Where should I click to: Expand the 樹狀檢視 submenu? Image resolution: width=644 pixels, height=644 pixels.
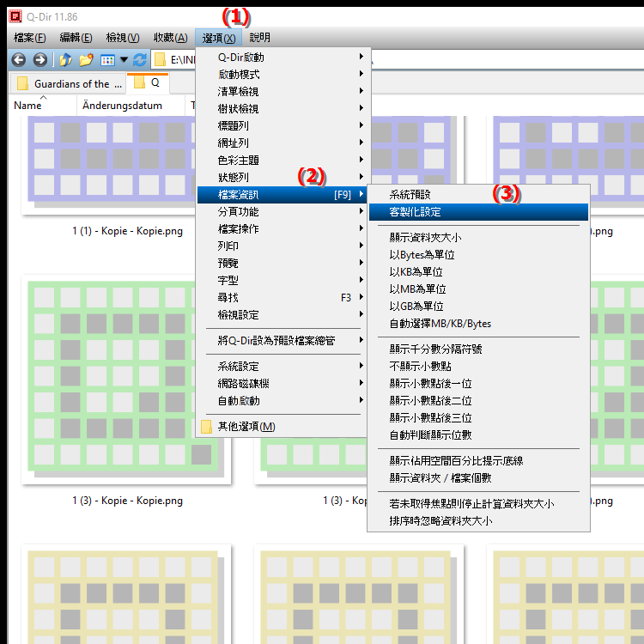(x=283, y=109)
